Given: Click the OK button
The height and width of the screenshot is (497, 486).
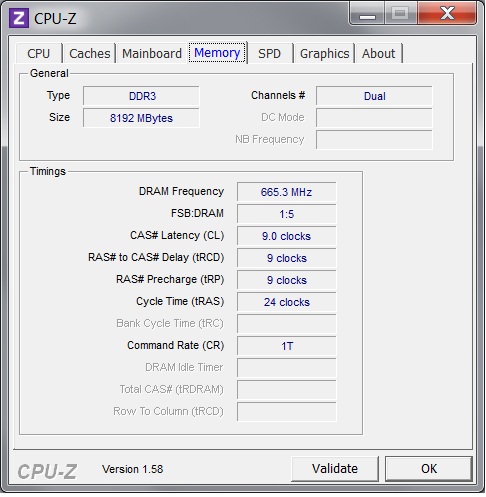Looking at the screenshot, I should click(429, 469).
